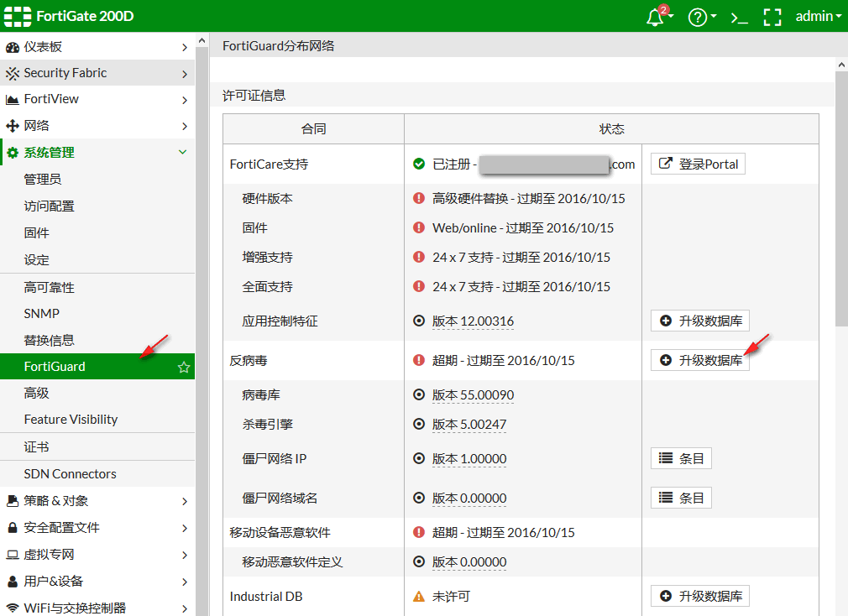The width and height of the screenshot is (848, 616).
Task: Click the 仪表板 dashboard icon
Action: (13, 48)
